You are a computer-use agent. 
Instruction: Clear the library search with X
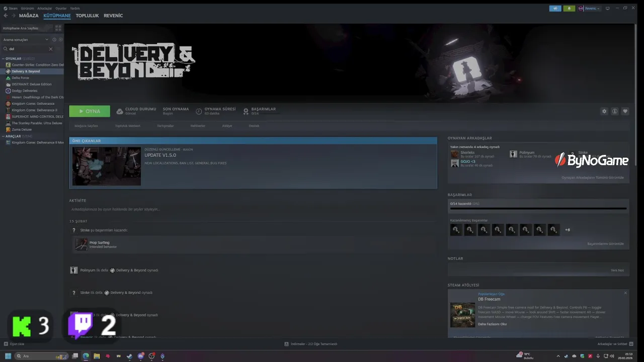click(50, 49)
